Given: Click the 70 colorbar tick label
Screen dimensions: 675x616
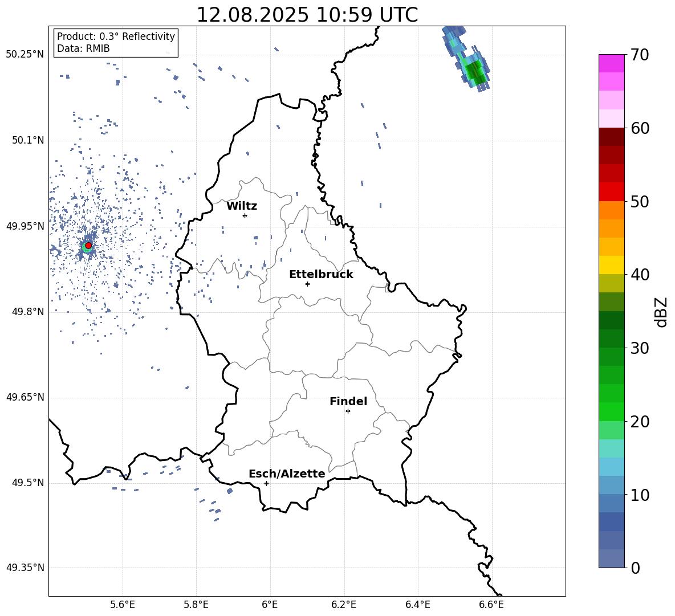Looking at the screenshot, I should point(640,55).
